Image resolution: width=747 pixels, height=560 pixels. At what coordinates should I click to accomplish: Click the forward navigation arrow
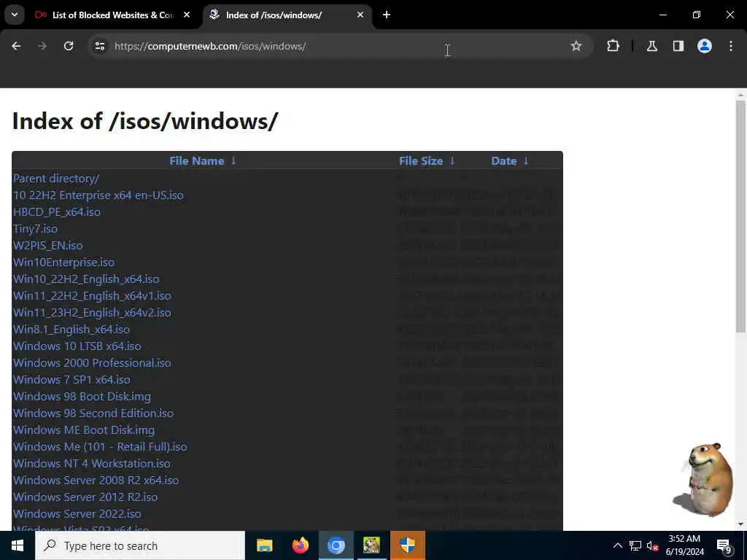pos(42,46)
